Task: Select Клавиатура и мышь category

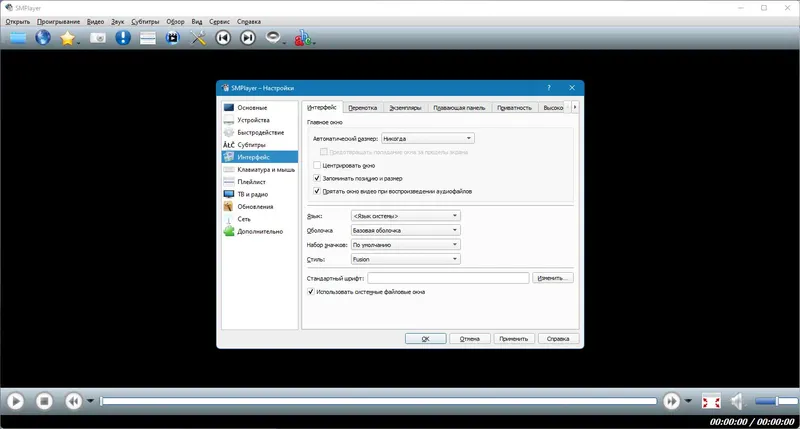Action: click(x=260, y=169)
